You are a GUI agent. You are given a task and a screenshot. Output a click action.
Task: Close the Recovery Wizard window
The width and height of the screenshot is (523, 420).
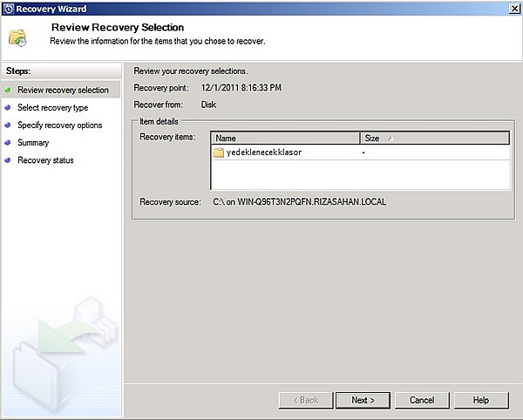click(x=512, y=8)
